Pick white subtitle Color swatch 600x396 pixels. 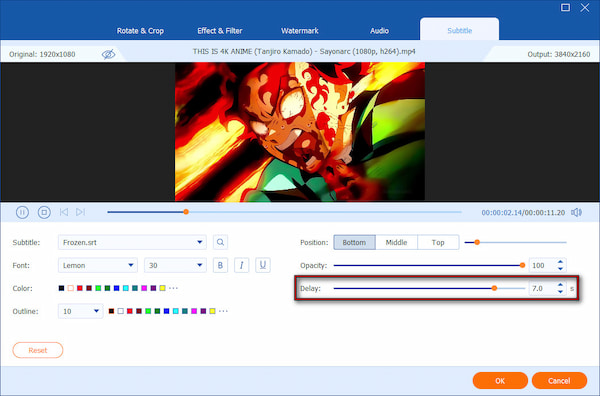pyautogui.click(x=70, y=288)
